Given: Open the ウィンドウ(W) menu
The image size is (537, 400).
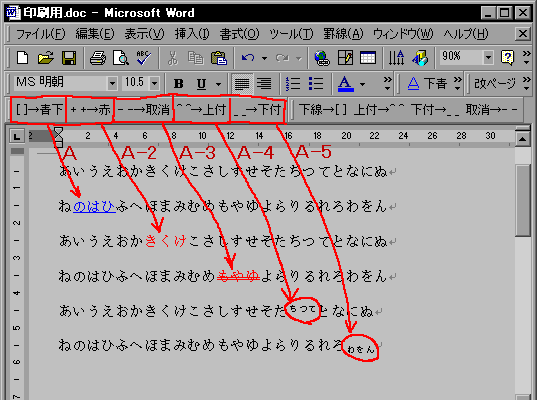Looking at the screenshot, I should pyautogui.click(x=403, y=34).
